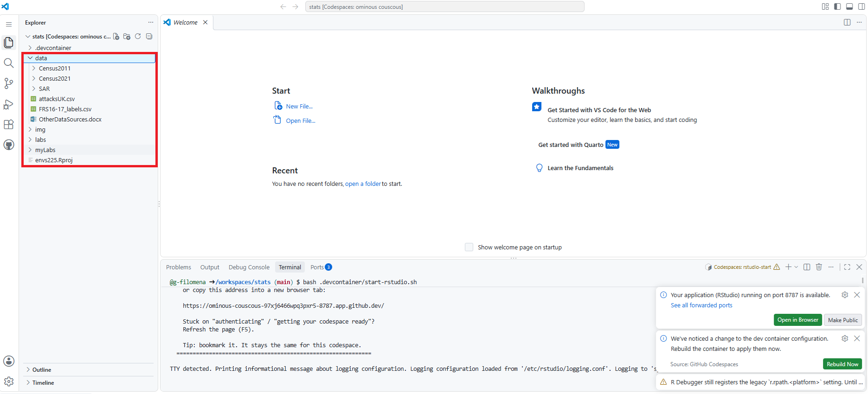The image size is (868, 394).
Task: Open the Extensions view
Action: [x=9, y=124]
